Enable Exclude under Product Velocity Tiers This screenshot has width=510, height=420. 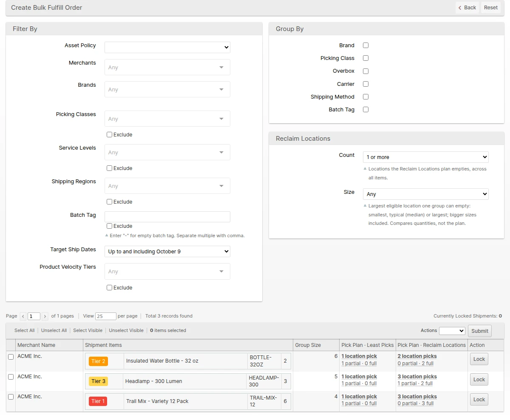point(109,287)
